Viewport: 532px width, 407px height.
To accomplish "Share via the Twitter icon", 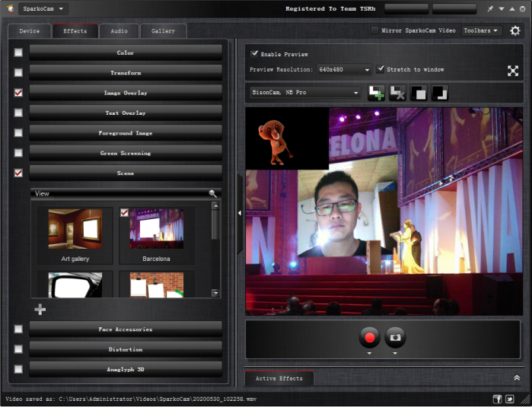I will pyautogui.click(x=510, y=399).
